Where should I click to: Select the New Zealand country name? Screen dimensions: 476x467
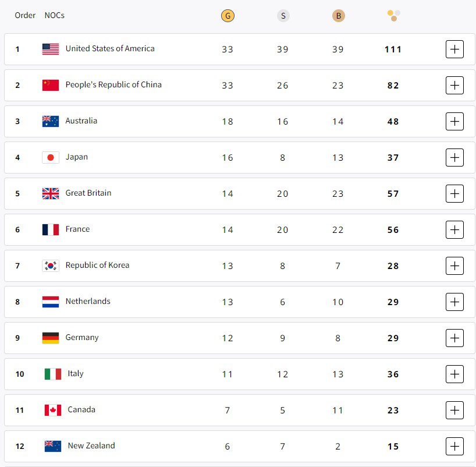point(91,446)
